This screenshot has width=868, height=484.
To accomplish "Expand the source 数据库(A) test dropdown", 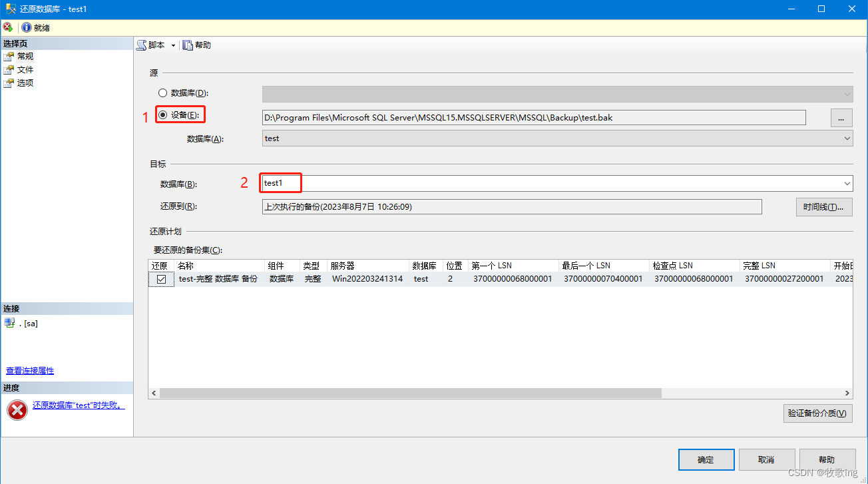I will pos(847,138).
